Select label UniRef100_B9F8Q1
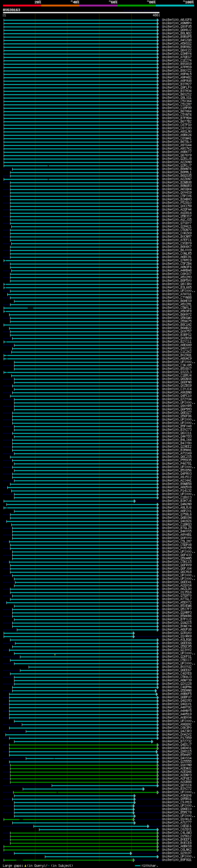 pyautogui.click(x=177, y=860)
